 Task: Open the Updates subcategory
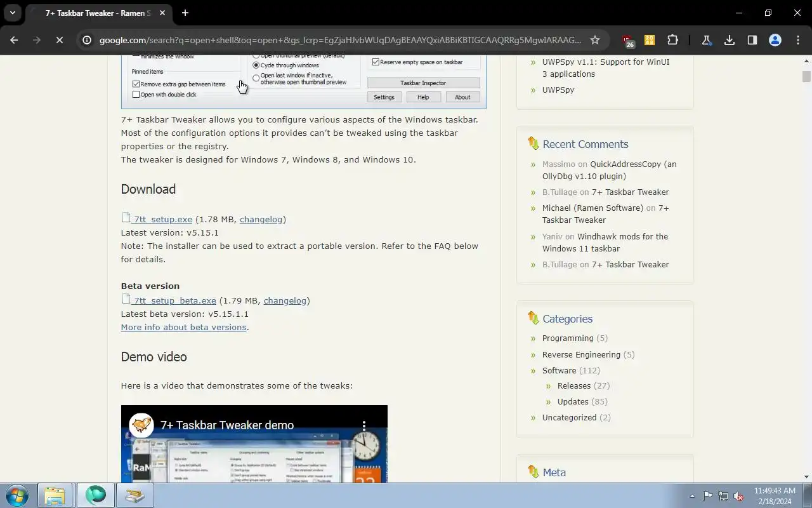point(573,401)
